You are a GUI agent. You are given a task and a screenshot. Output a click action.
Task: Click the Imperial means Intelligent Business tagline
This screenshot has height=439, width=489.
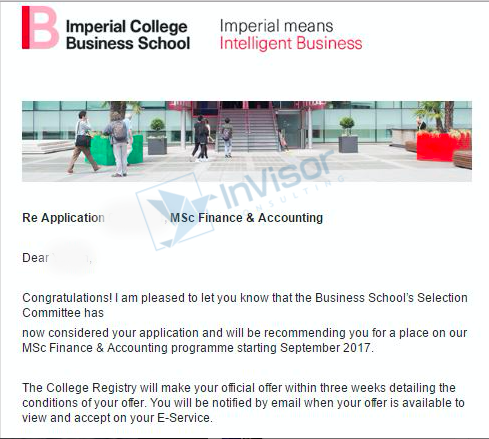(x=291, y=35)
